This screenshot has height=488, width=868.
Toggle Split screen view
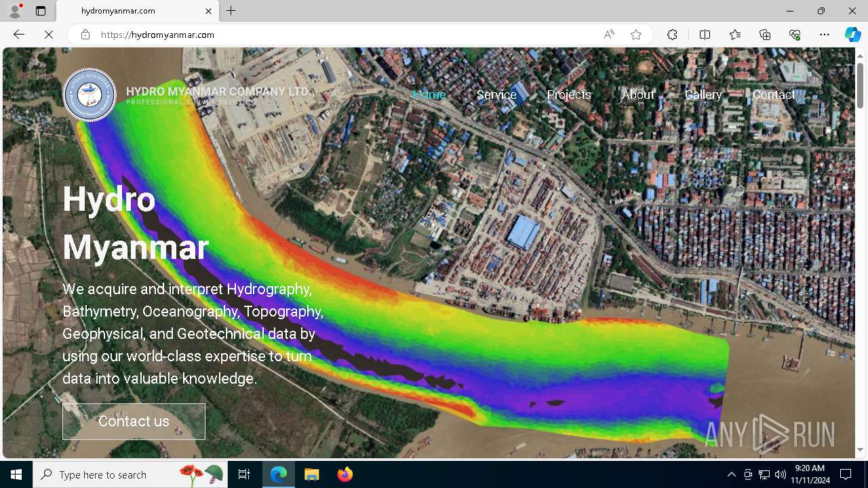[705, 35]
